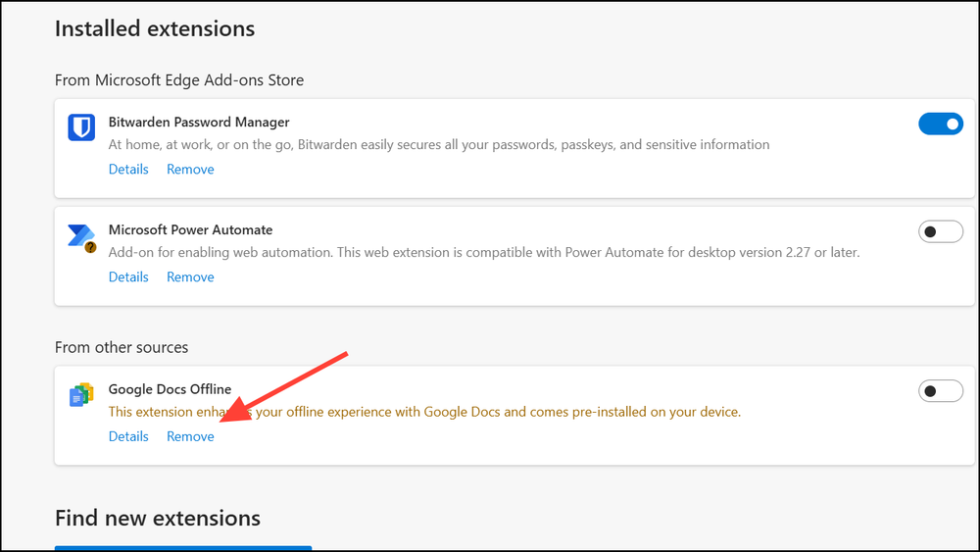Remove the Bitwarden Password Manager extension
Viewport: 980px width, 552px height.
click(x=190, y=170)
